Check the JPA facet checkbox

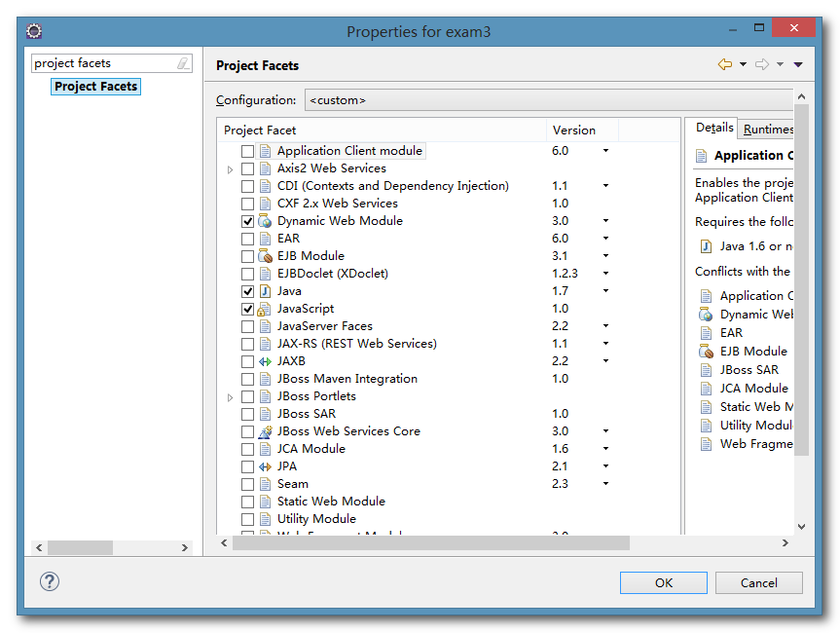(x=247, y=466)
